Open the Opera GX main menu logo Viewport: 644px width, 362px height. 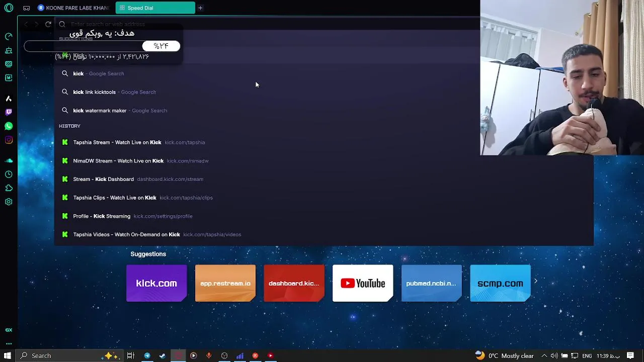(9, 8)
